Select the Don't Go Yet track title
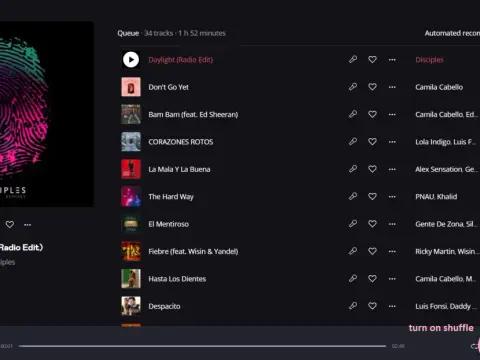Viewport: 480px width, 360px height. tap(168, 87)
